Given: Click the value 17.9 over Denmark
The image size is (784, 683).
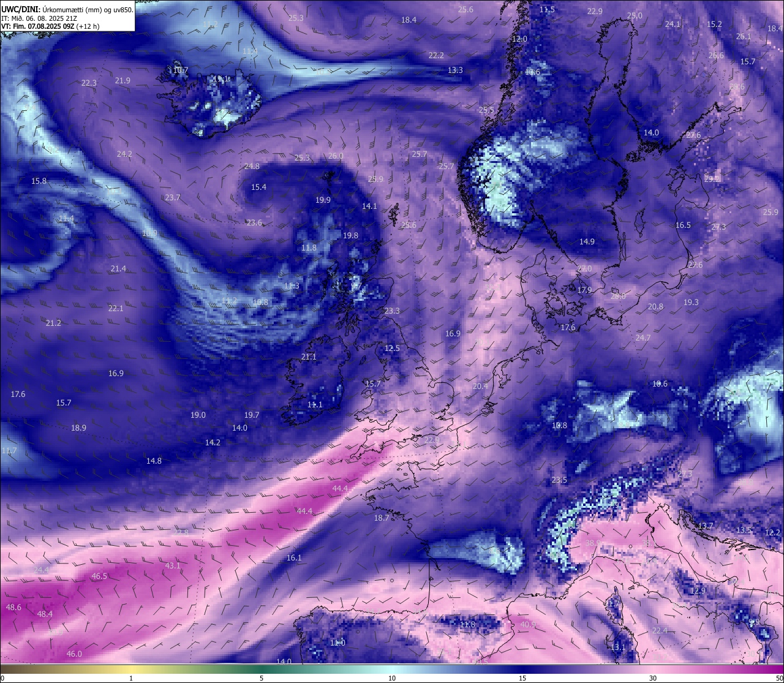Looking at the screenshot, I should pos(584,290).
